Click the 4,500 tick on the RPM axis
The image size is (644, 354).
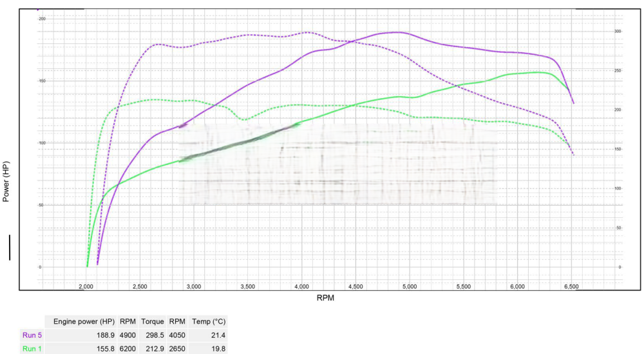355,286
